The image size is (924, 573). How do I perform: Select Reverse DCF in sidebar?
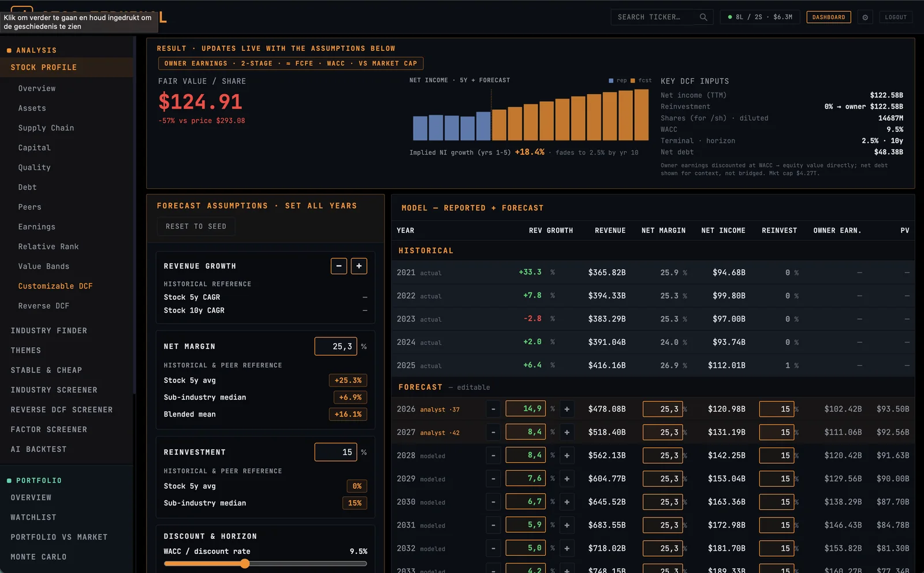tap(44, 306)
